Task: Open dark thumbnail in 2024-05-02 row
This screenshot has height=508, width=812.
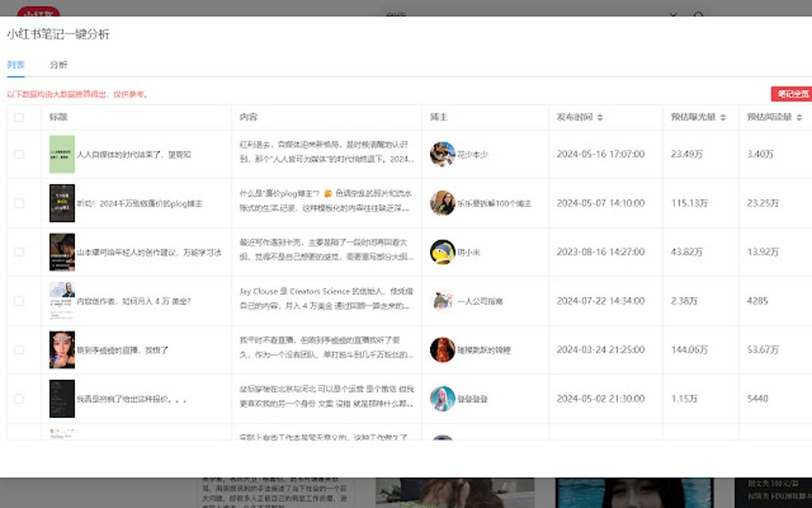Action: [62, 399]
